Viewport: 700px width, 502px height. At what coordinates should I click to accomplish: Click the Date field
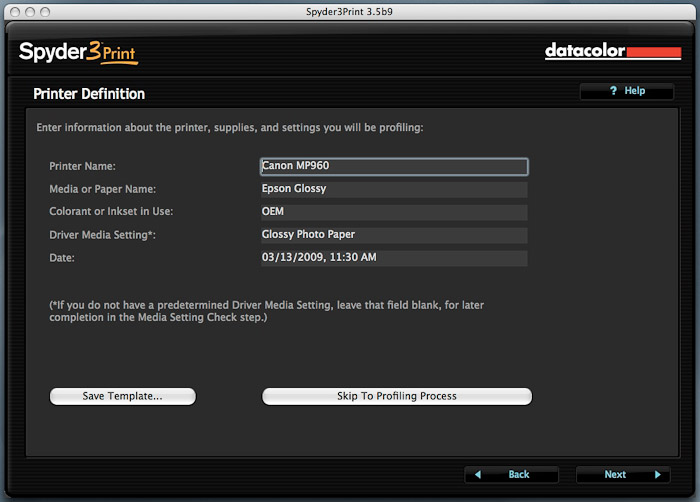[393, 258]
